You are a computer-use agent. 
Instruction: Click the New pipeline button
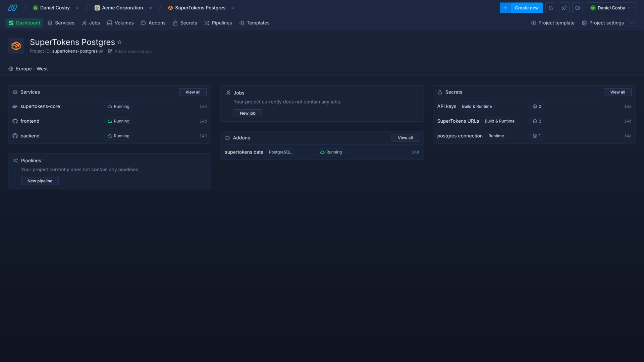[40, 181]
